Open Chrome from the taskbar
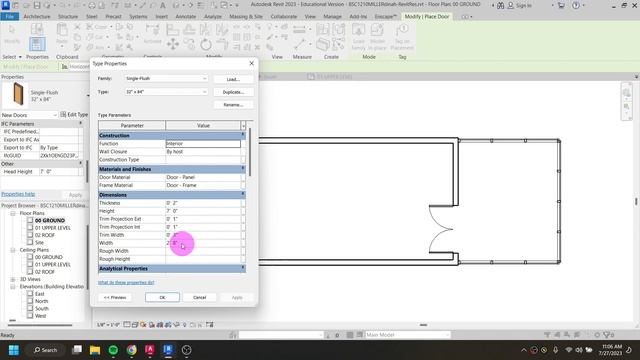640x360 pixels. coord(131,350)
